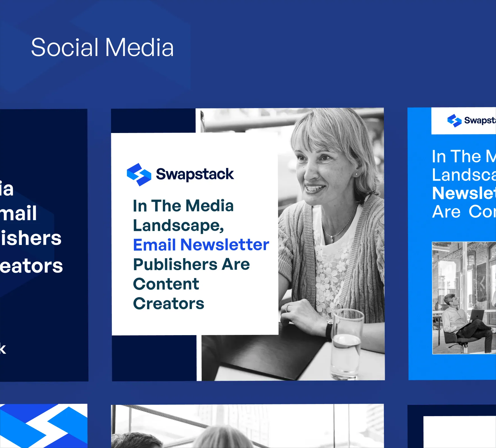Image resolution: width=496 pixels, height=448 pixels.
Task: Click the seated man office photo
Action: (x=464, y=298)
